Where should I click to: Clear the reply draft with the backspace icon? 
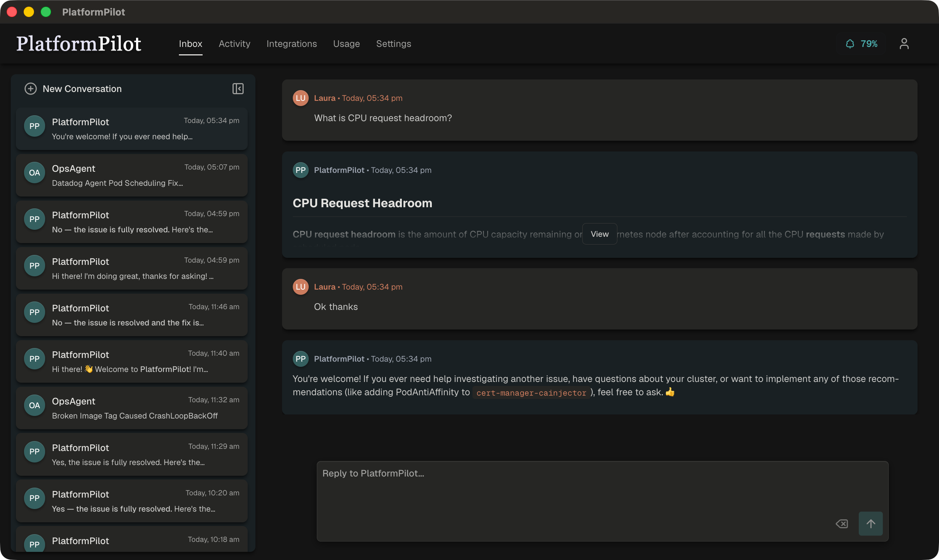coord(842,523)
